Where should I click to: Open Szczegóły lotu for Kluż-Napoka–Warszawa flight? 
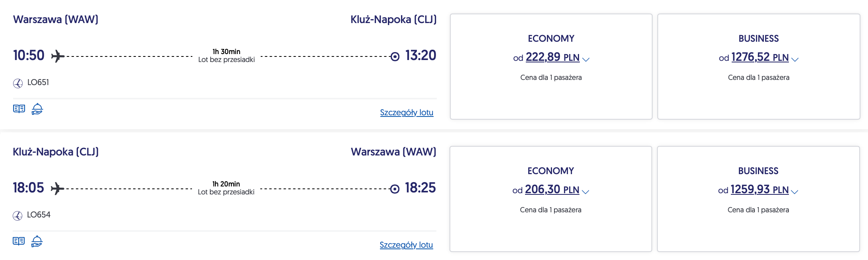coord(406,245)
